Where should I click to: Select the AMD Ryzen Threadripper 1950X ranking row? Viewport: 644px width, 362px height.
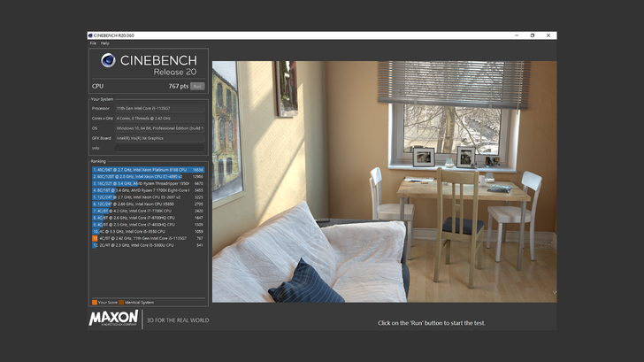pos(148,183)
